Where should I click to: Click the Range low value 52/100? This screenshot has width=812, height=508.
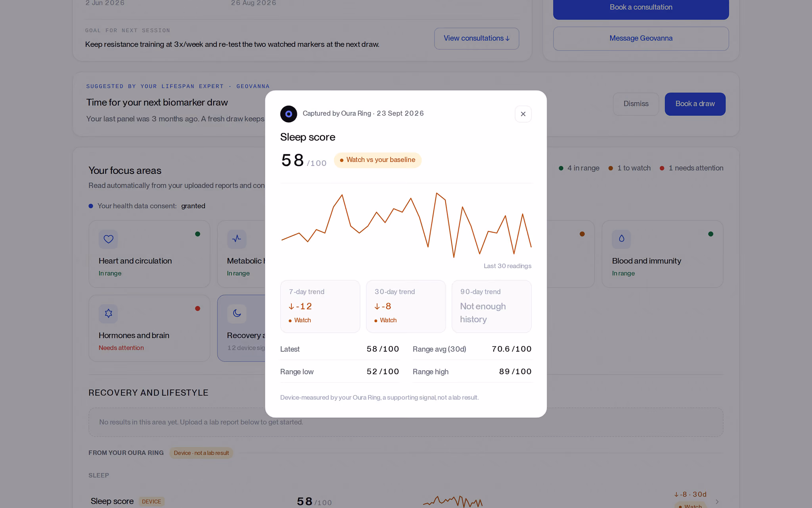tap(383, 371)
